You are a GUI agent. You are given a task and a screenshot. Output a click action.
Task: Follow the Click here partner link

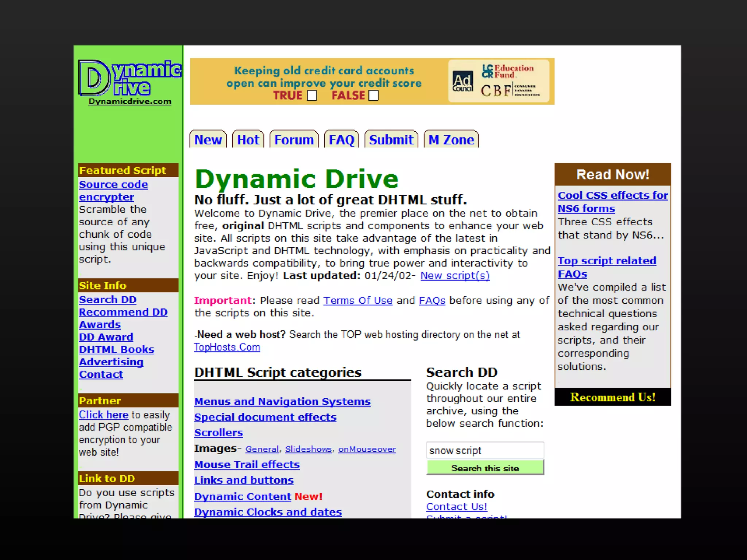(104, 415)
